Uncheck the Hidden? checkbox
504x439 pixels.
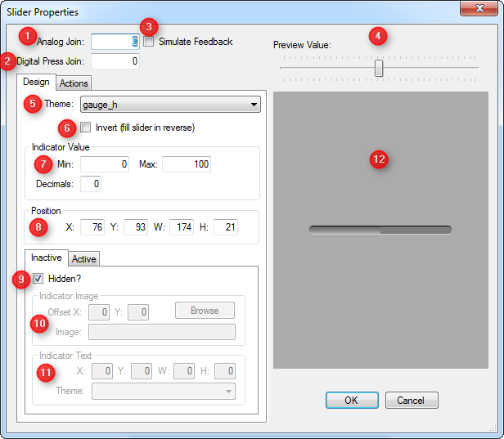[x=38, y=279]
